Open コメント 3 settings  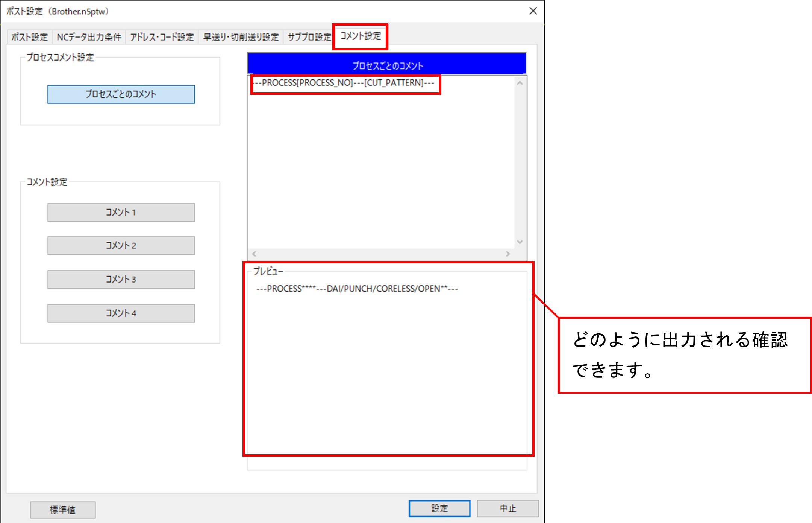(x=121, y=280)
